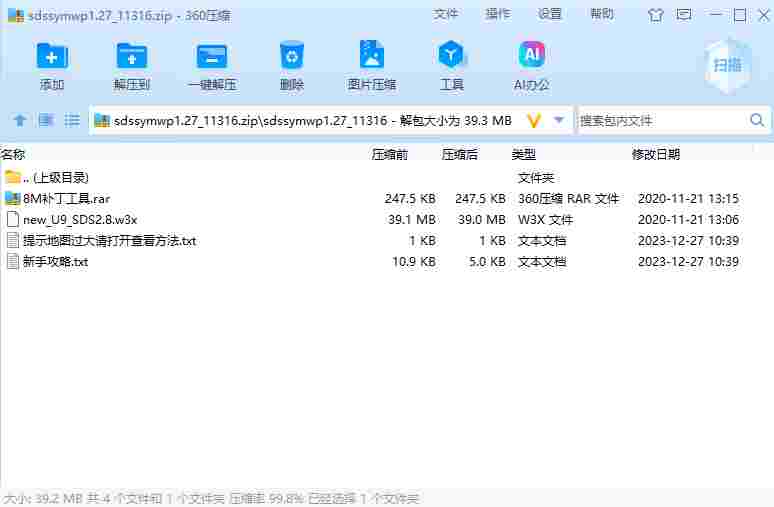Open the 帮助 (Help) menu

(602, 14)
